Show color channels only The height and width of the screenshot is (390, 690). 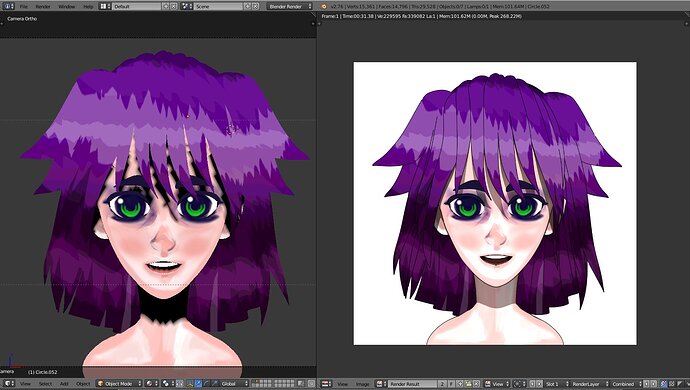coord(672,384)
